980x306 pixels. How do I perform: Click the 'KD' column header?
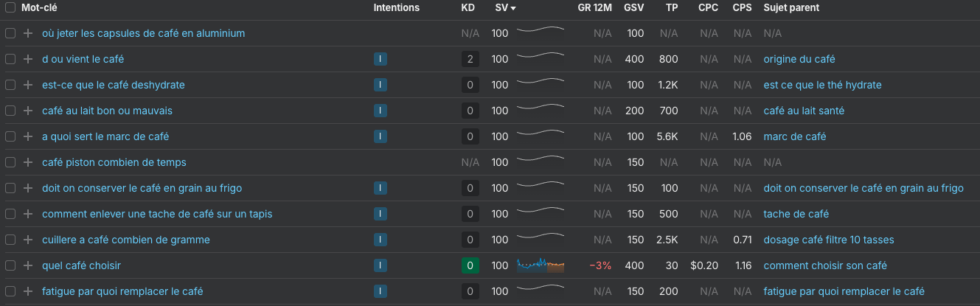(x=468, y=7)
